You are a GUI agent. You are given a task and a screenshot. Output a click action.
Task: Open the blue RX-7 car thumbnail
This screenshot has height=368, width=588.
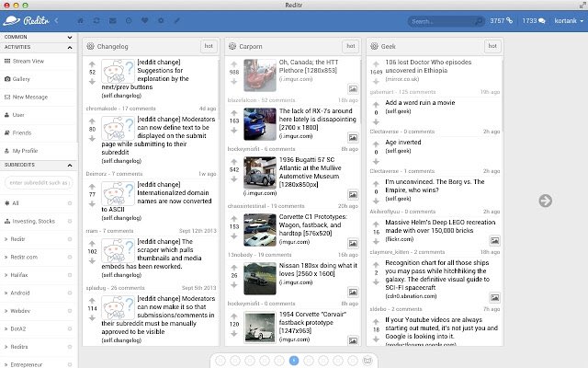(259, 124)
